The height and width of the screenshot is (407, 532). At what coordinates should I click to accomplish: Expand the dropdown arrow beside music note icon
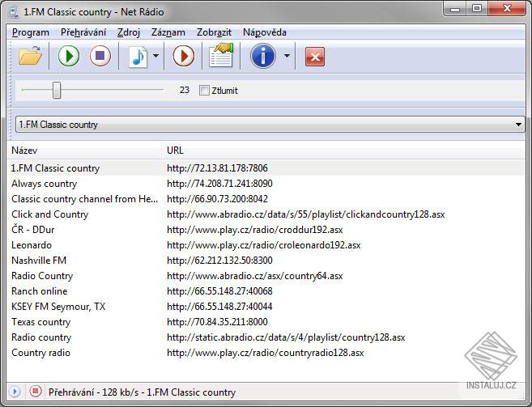click(155, 57)
